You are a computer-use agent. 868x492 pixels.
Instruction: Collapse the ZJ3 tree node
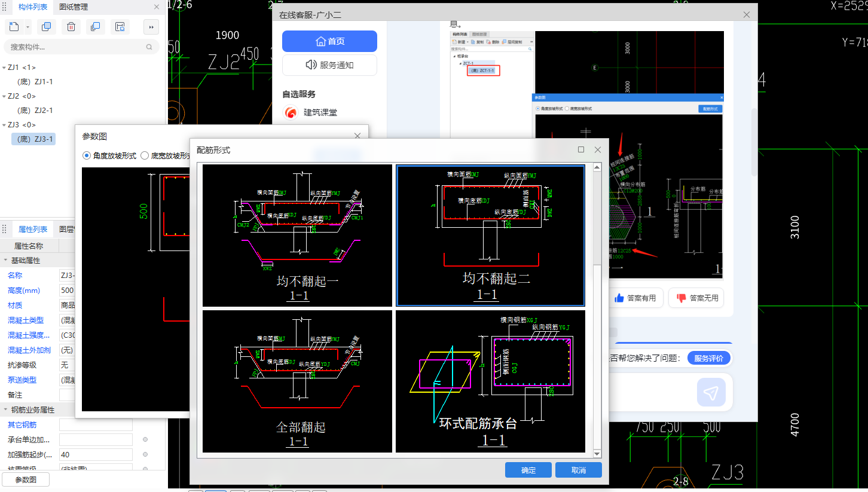pos(4,125)
